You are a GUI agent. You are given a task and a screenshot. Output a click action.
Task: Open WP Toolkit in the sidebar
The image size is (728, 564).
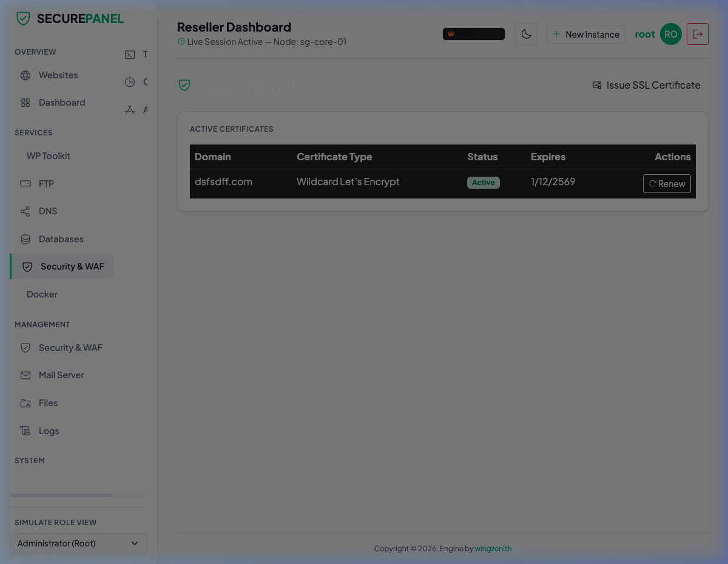tap(49, 156)
